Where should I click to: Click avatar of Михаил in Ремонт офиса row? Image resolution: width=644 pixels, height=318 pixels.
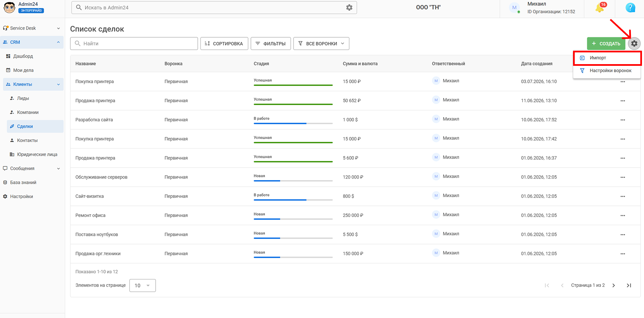pyautogui.click(x=436, y=215)
